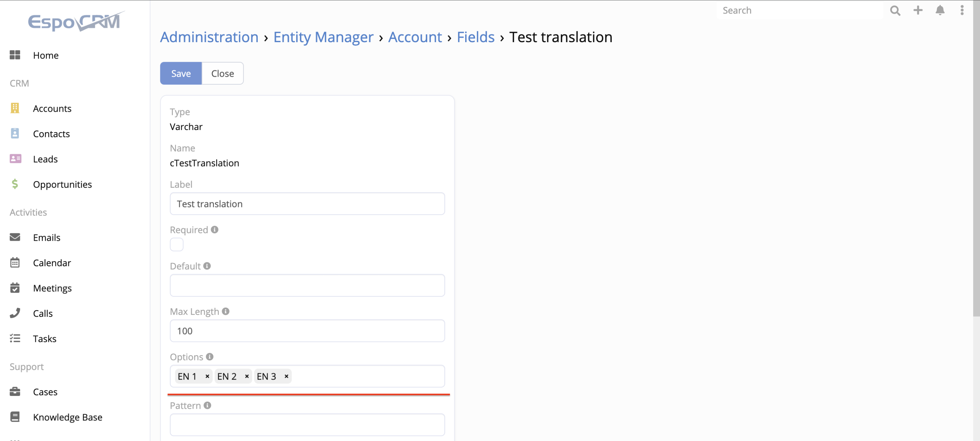This screenshot has height=441, width=980.
Task: Click the search magnifier icon
Action: pyautogui.click(x=895, y=10)
